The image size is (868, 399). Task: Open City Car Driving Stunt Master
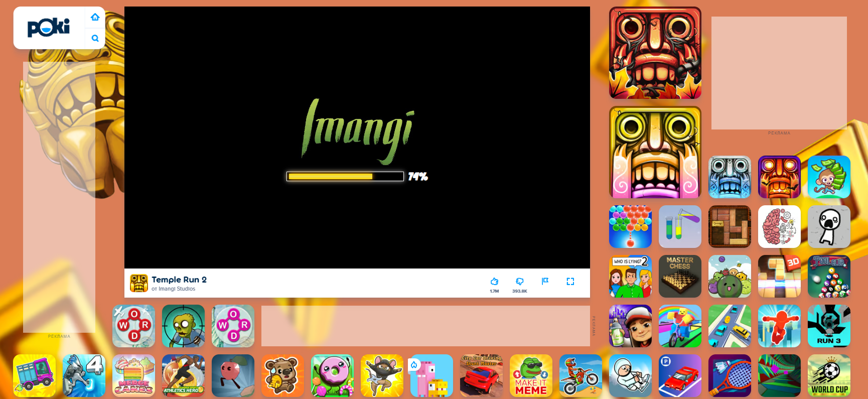[x=481, y=376]
